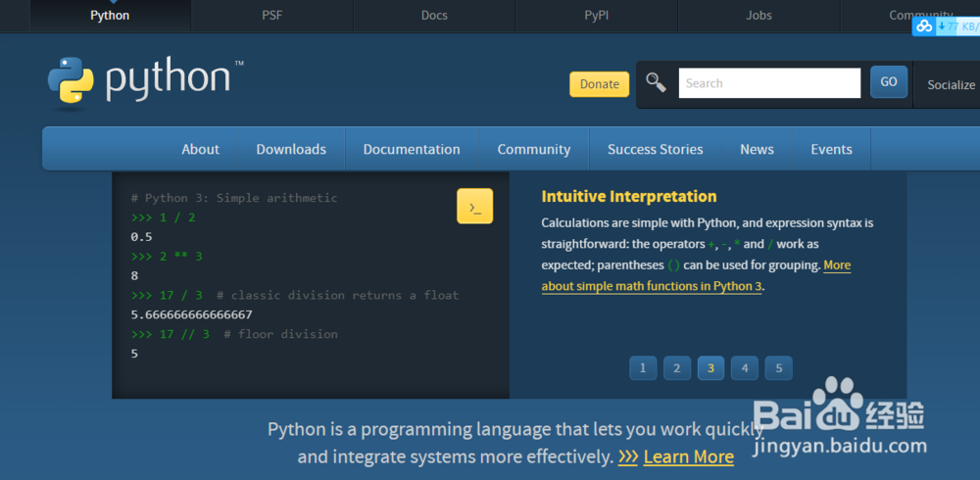Select active slide 3 pagination button
Image resolution: width=980 pixels, height=480 pixels.
710,368
